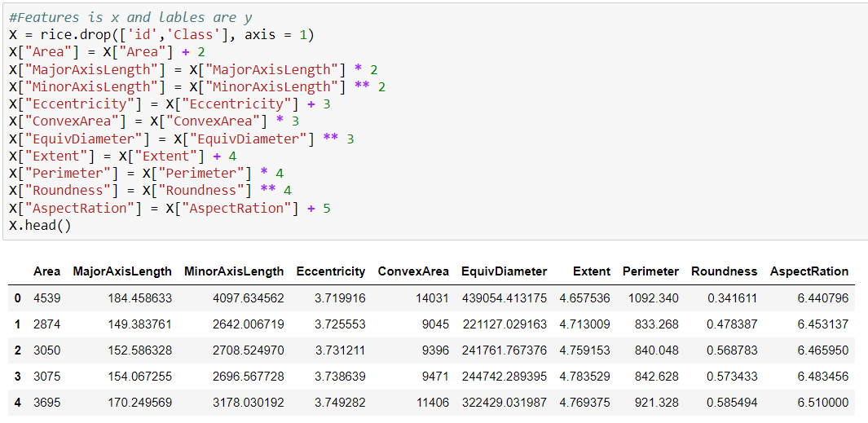Select Roundness value 0.478387

coord(733,324)
